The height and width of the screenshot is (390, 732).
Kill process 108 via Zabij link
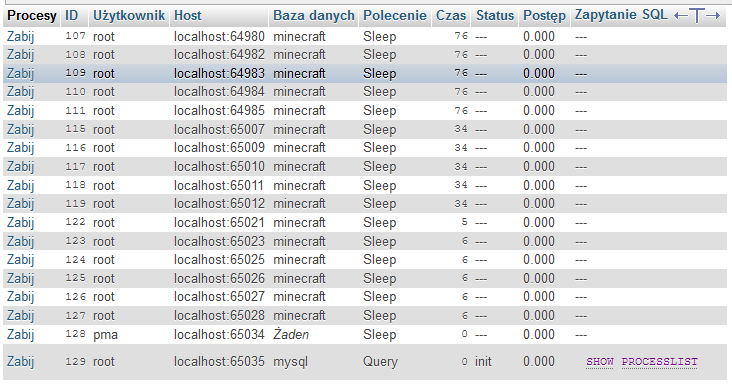point(21,55)
